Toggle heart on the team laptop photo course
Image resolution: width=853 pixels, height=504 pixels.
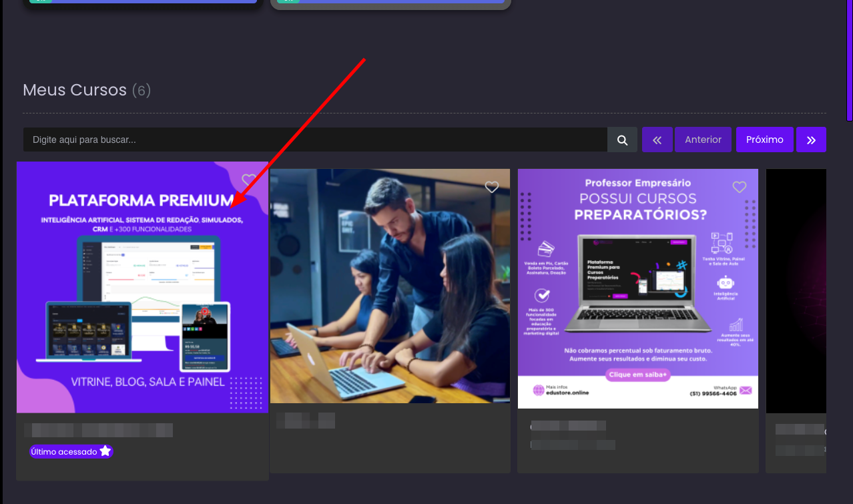(492, 188)
